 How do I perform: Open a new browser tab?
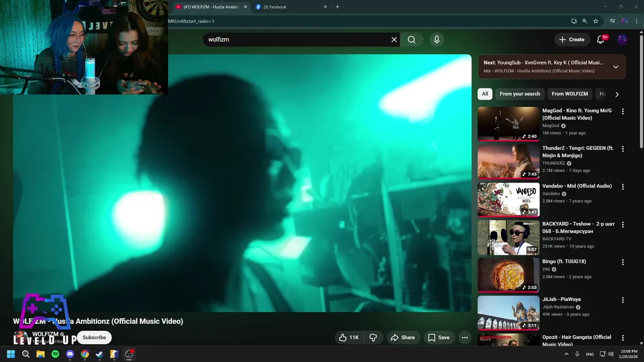(337, 7)
